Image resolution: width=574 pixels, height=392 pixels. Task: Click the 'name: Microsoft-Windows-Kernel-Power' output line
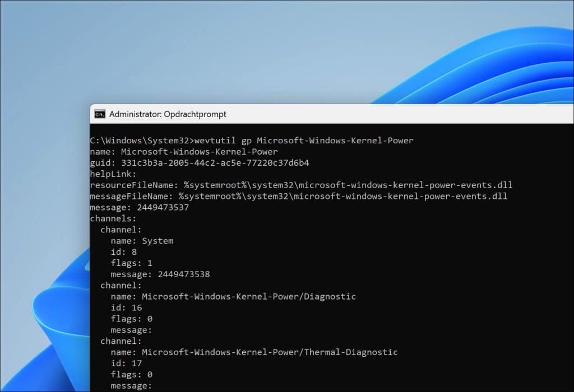coord(184,151)
